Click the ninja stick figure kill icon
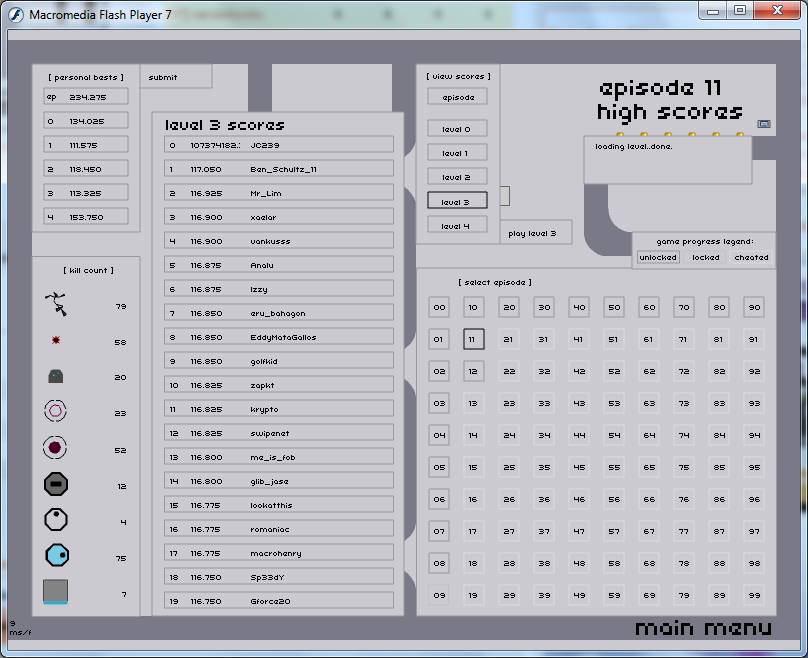The width and height of the screenshot is (808, 658). coord(56,303)
